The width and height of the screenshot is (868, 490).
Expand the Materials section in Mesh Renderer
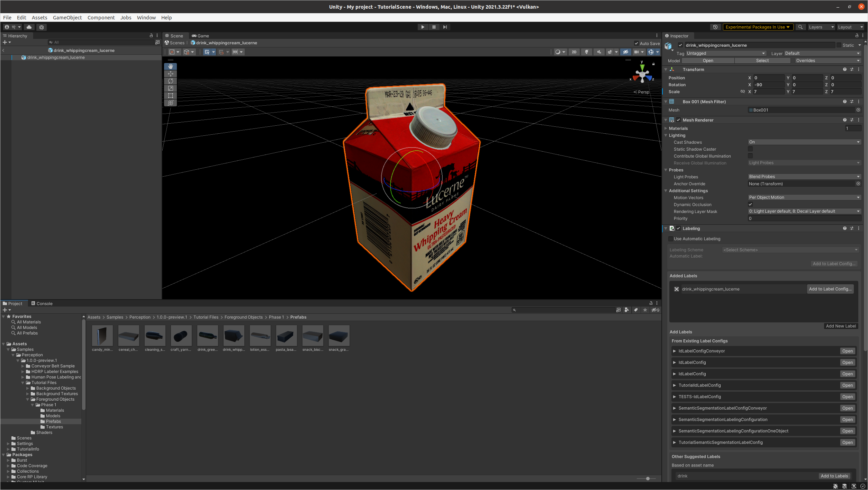coord(666,128)
